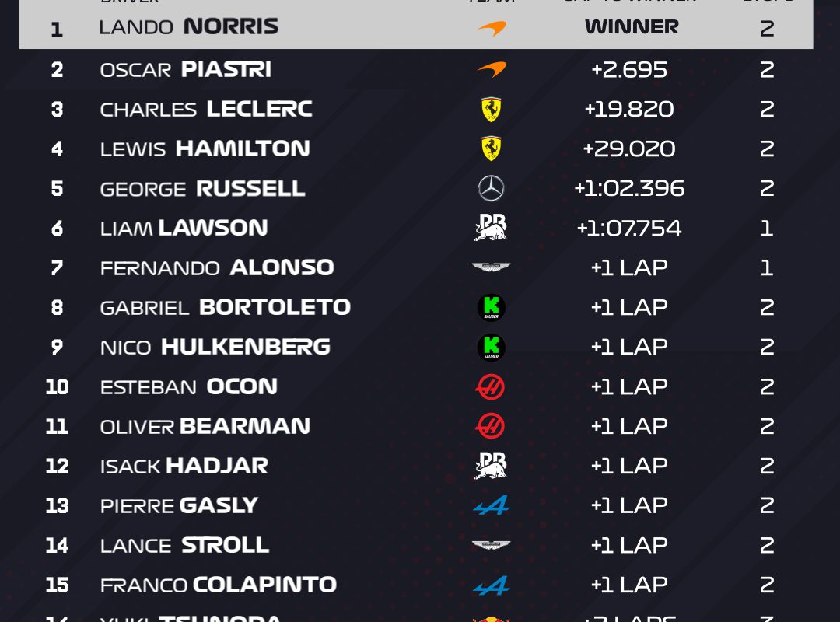This screenshot has height=622, width=840.
Task: Click the Mercedes star logo for George Russell
Action: click(x=491, y=188)
